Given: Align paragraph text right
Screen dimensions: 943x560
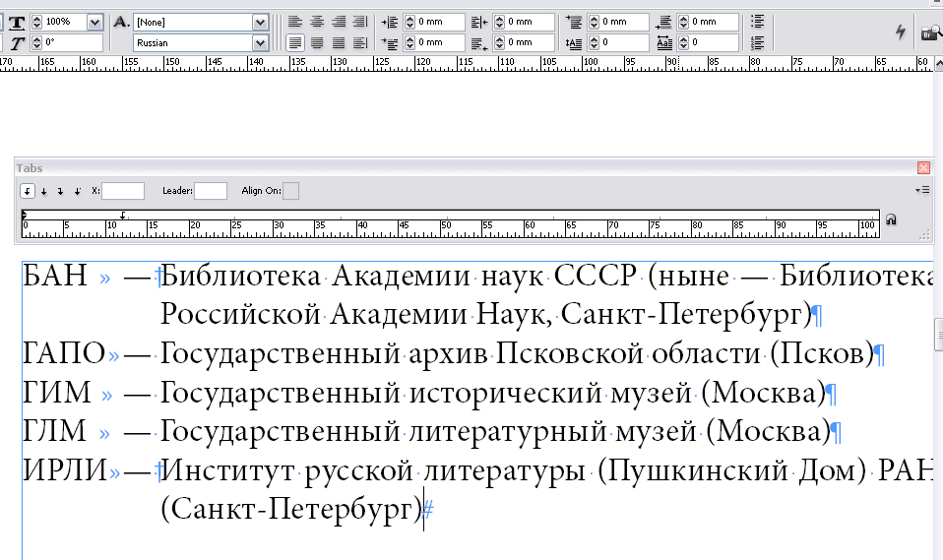Looking at the screenshot, I should pos(339,23).
